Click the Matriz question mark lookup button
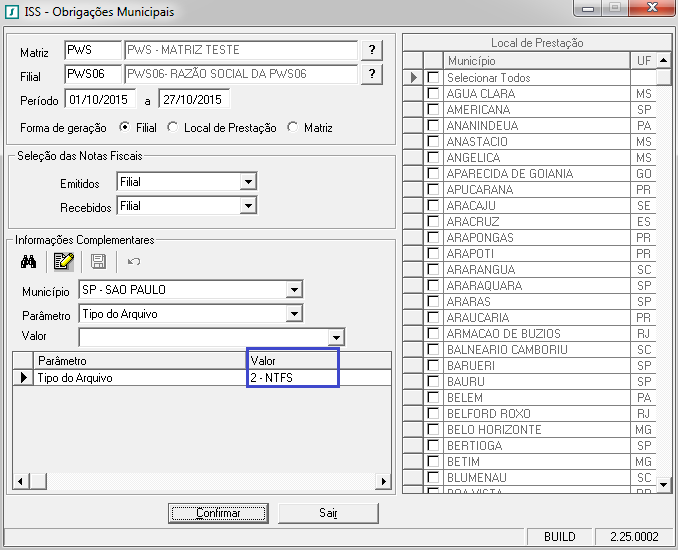 [372, 50]
